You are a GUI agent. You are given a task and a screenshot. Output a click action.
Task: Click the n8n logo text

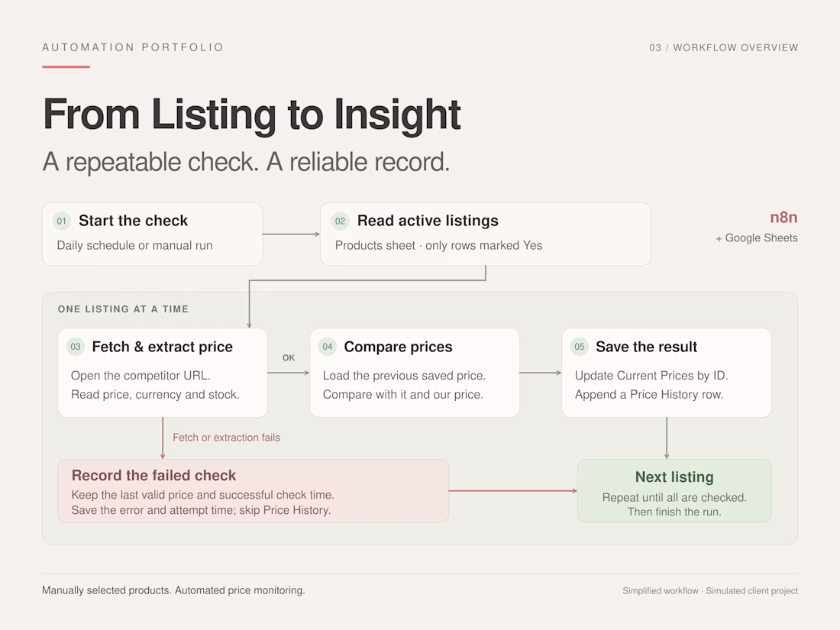point(783,218)
